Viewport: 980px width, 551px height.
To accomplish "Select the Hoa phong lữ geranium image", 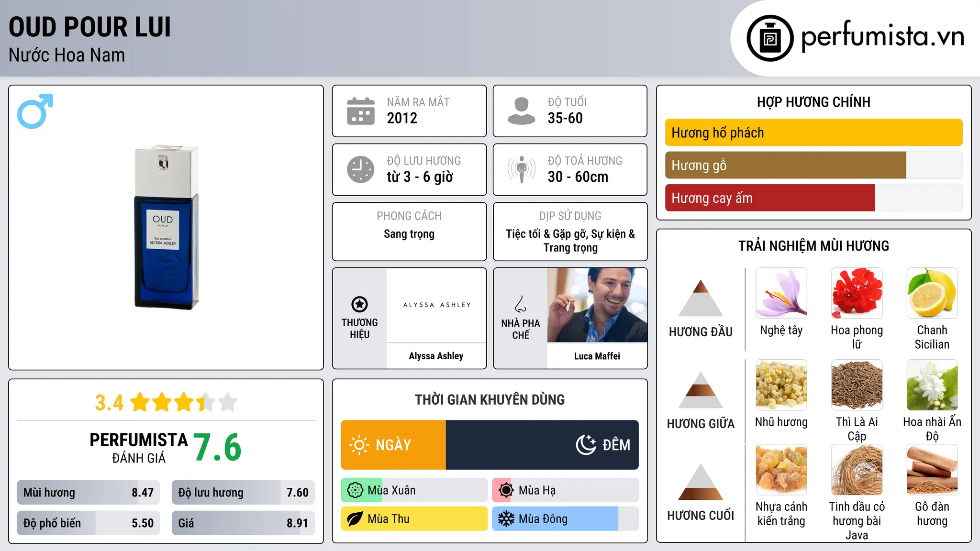I will tap(857, 293).
